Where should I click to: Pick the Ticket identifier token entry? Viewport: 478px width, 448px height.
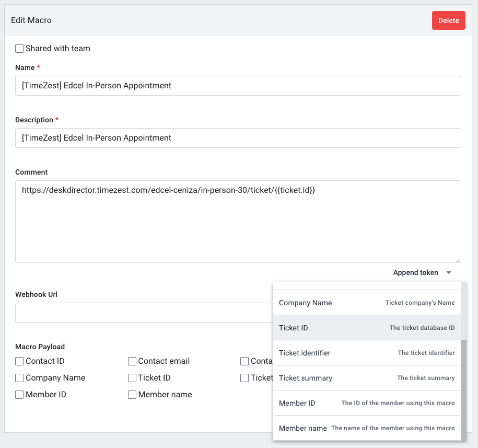tap(366, 353)
